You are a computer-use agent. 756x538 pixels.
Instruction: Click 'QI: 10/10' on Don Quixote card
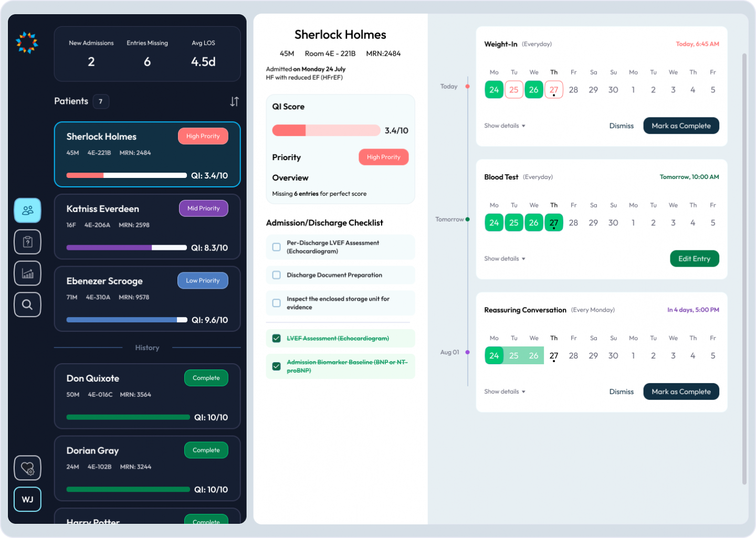pyautogui.click(x=211, y=417)
